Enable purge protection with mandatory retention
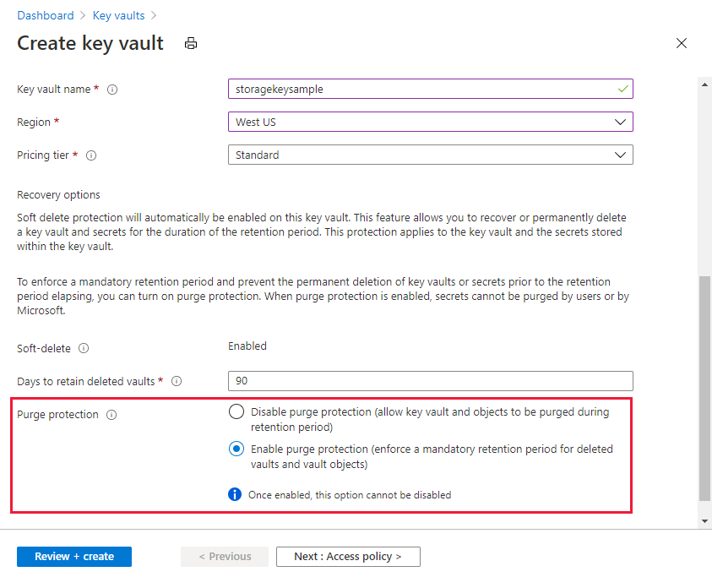712x588 pixels. click(x=236, y=449)
